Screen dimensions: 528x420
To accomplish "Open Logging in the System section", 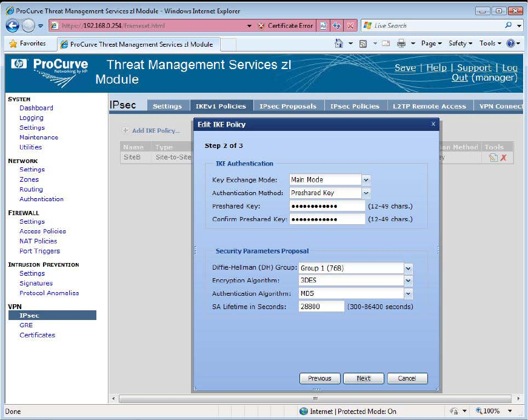I will pos(32,118).
